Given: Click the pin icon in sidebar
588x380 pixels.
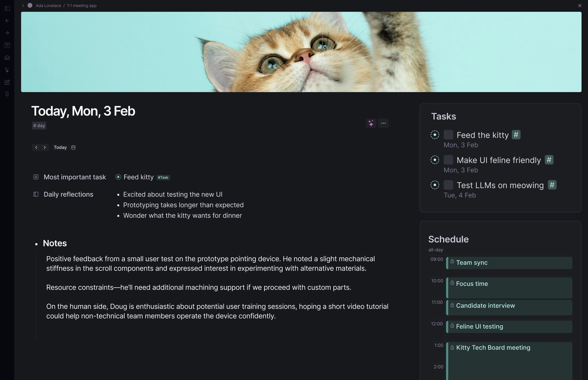Looking at the screenshot, I should [7, 94].
